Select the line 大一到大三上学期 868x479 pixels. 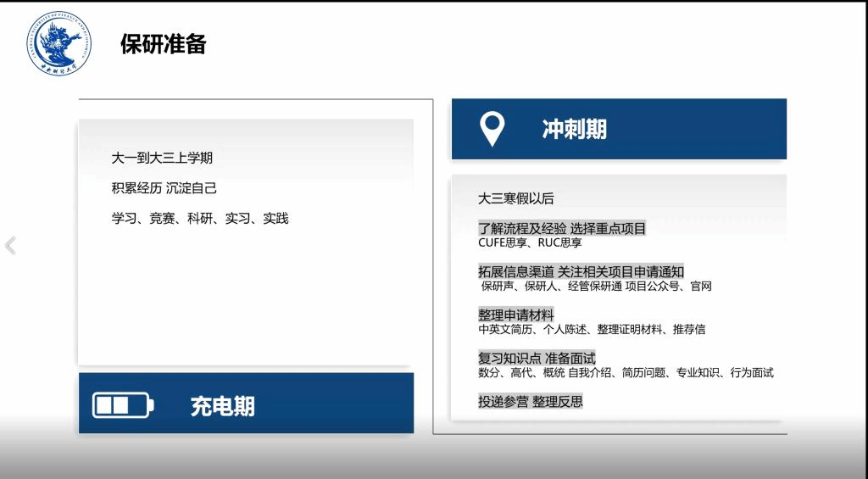[x=168, y=158]
